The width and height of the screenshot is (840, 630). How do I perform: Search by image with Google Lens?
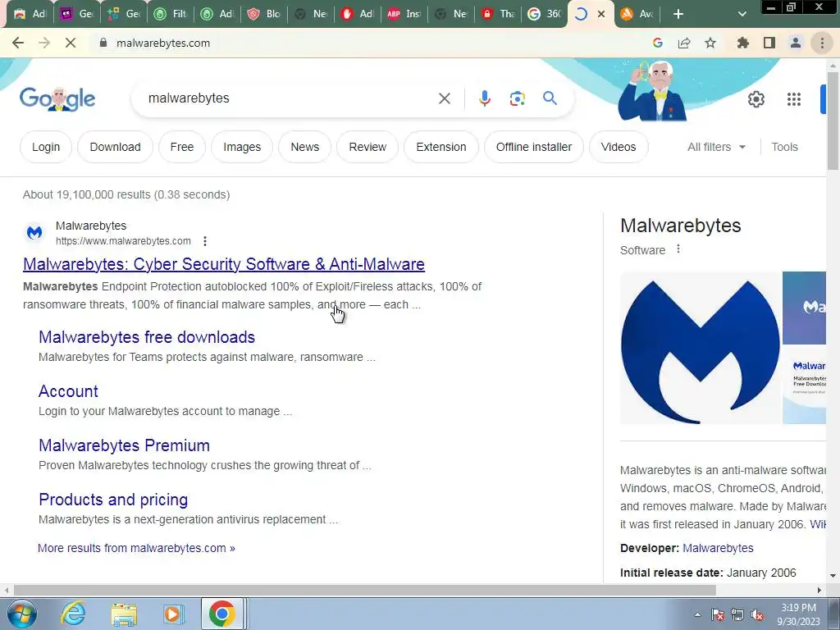[517, 98]
